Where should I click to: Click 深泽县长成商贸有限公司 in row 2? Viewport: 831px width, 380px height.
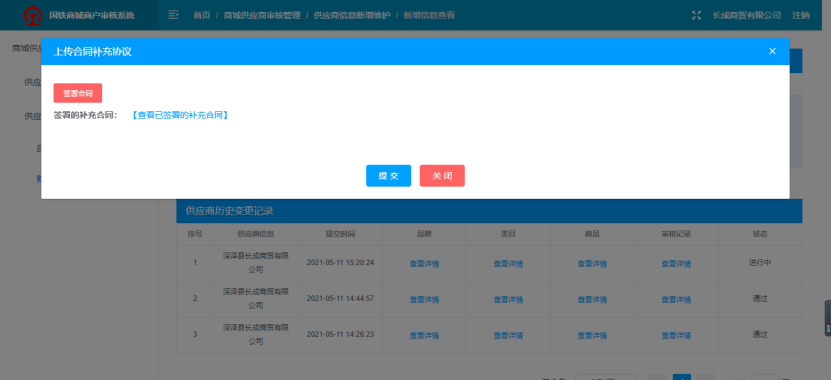click(x=255, y=299)
